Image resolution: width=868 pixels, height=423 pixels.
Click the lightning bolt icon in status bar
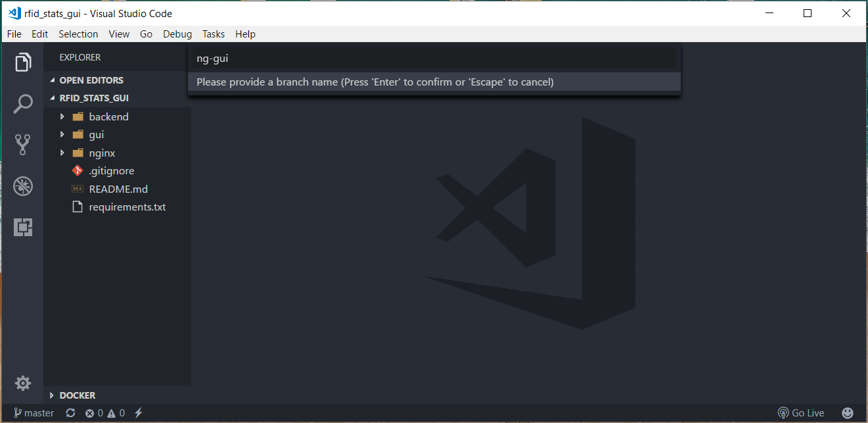click(138, 412)
